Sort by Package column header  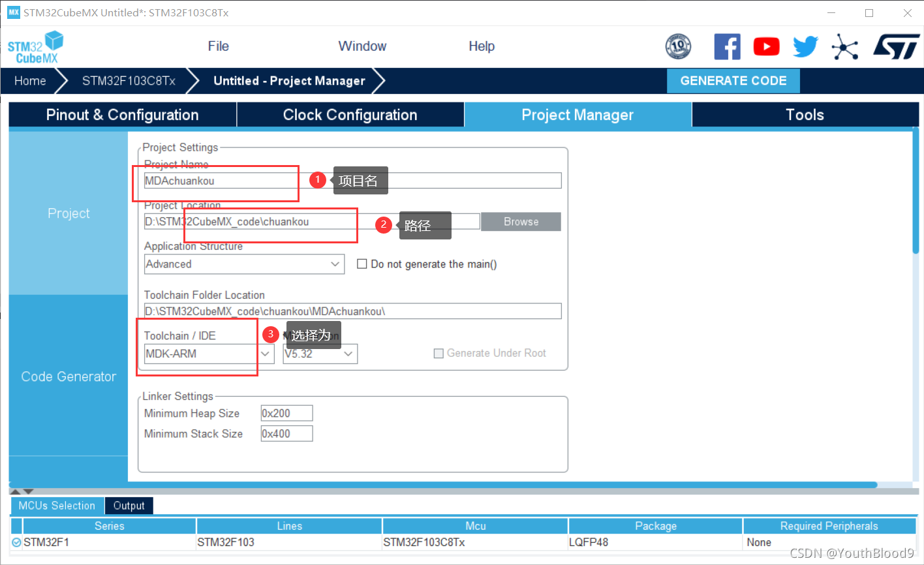655,526
